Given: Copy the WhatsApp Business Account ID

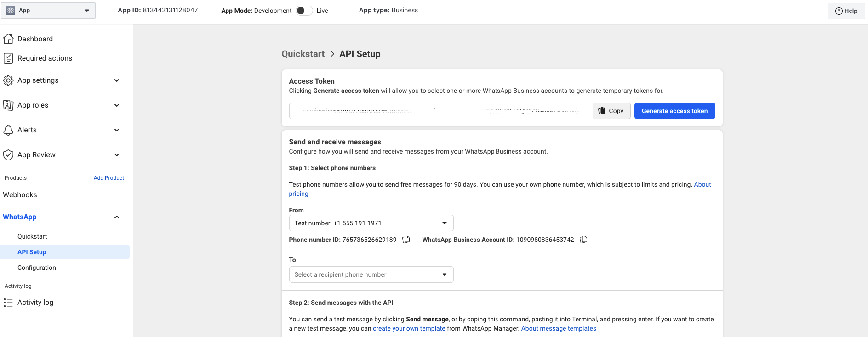Looking at the screenshot, I should coord(583,240).
